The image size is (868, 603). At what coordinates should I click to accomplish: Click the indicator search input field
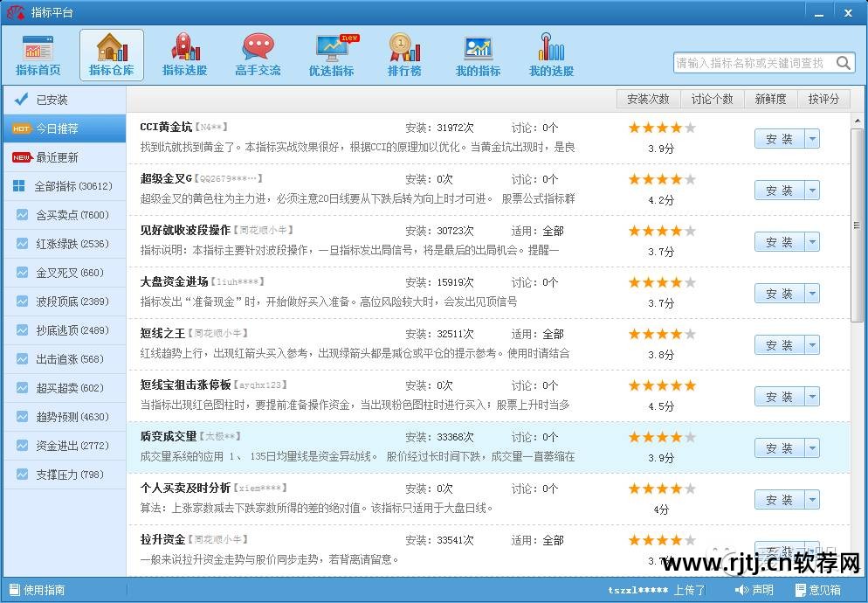754,63
